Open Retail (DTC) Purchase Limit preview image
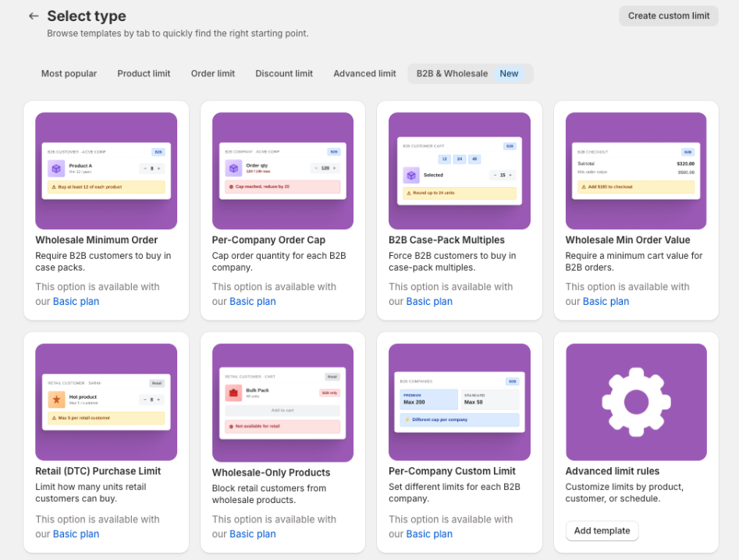 point(106,402)
